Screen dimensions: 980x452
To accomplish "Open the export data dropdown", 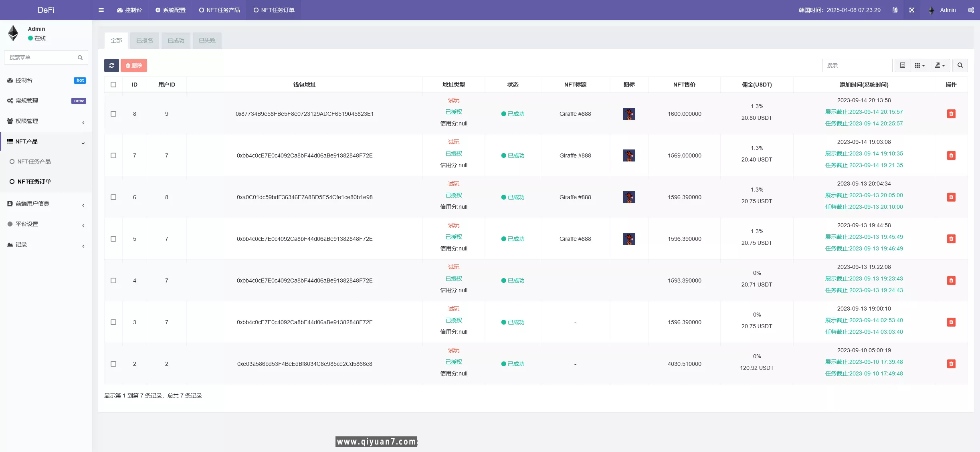I will point(940,65).
